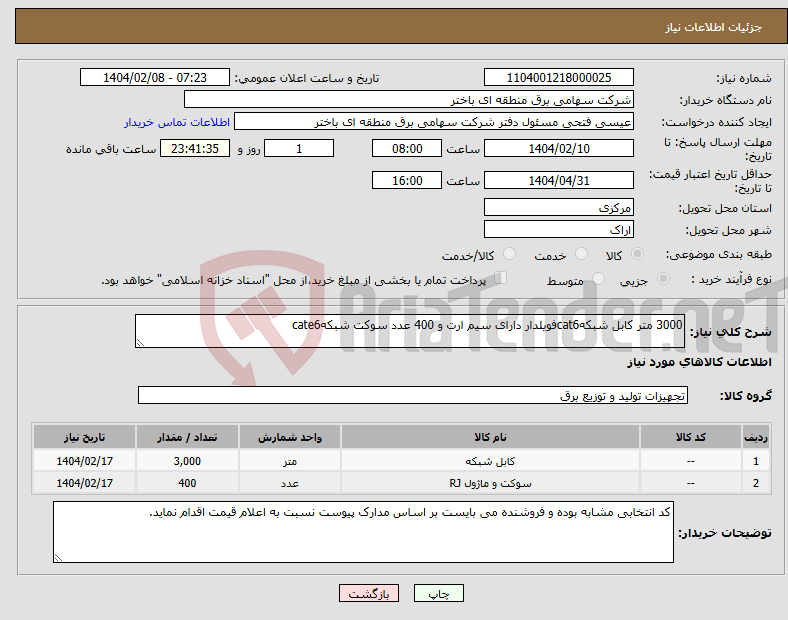Click the چاپ (Print) button
This screenshot has height=620, width=788.
[x=438, y=593]
